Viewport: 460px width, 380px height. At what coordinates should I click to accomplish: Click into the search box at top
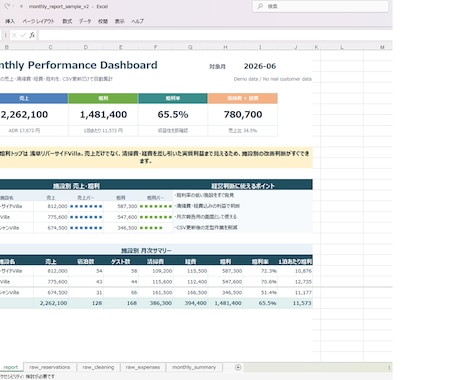(x=321, y=6)
